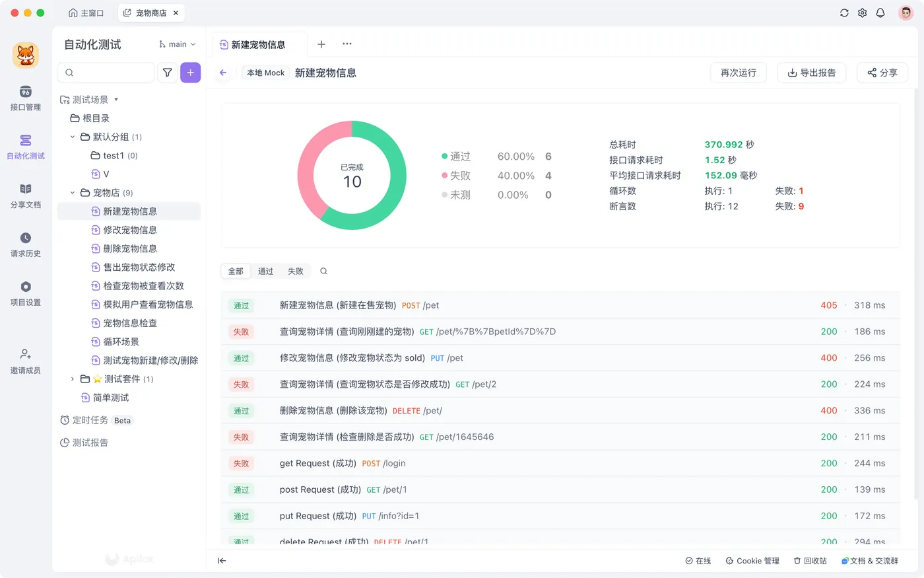Open 接口管理 in the left sidebar
Image resolution: width=924 pixels, height=578 pixels.
26,98
